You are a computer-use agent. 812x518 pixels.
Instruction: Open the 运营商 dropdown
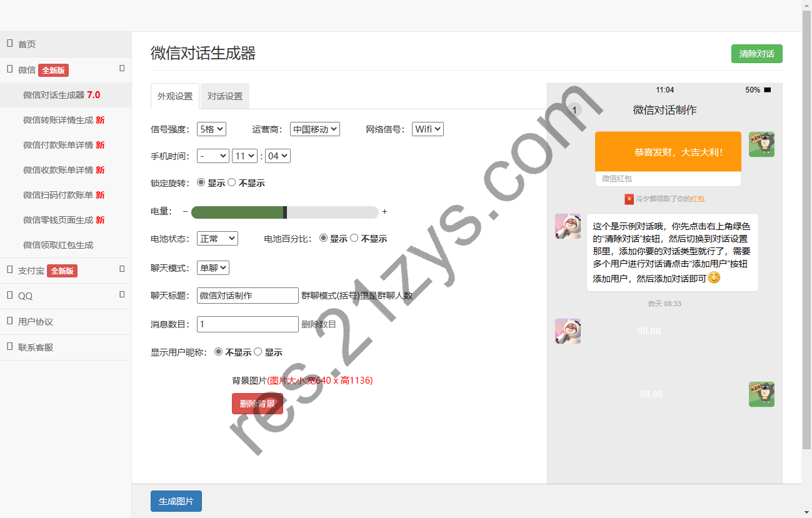[x=314, y=129]
